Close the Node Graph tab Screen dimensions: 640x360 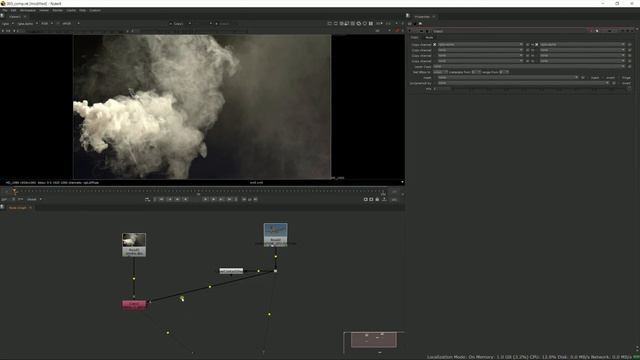(30, 208)
